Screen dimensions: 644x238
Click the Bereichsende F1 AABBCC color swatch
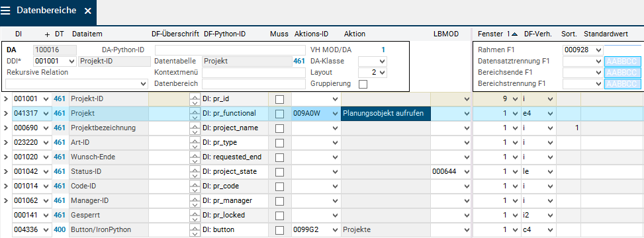pyautogui.click(x=623, y=73)
